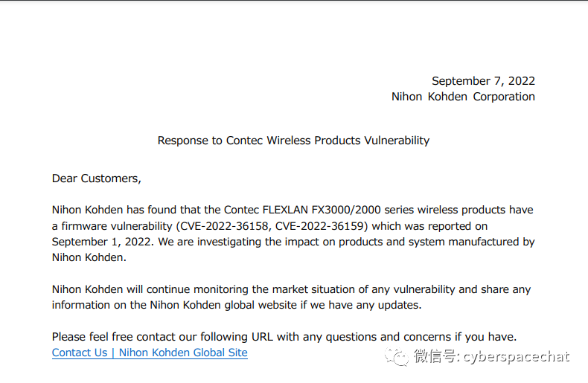Click the Nihon Kohden Corporation sender line
The width and height of the screenshot is (588, 383).
tap(463, 97)
